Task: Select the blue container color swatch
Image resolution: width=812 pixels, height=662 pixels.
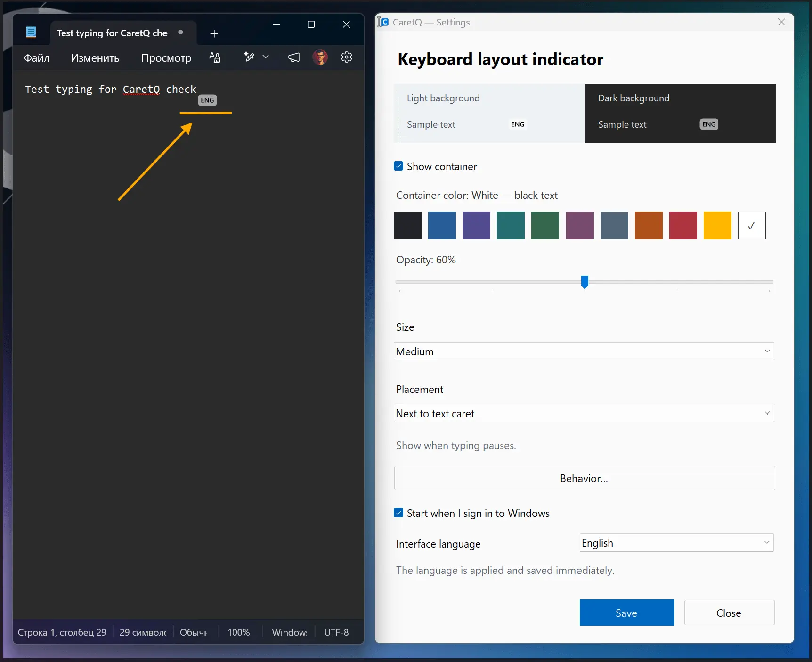Action: (442, 225)
